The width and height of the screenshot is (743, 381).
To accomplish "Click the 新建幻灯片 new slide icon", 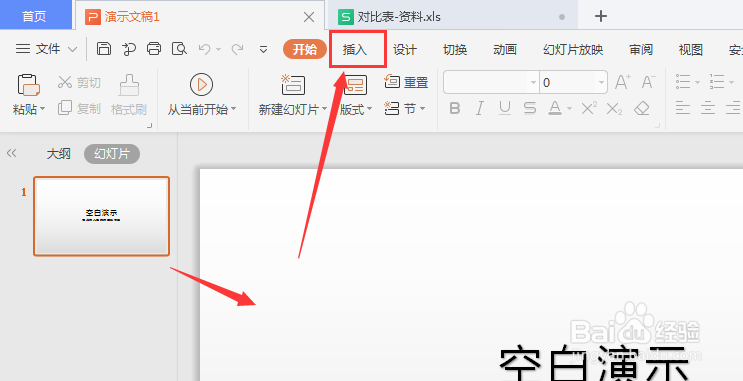I will 292,85.
